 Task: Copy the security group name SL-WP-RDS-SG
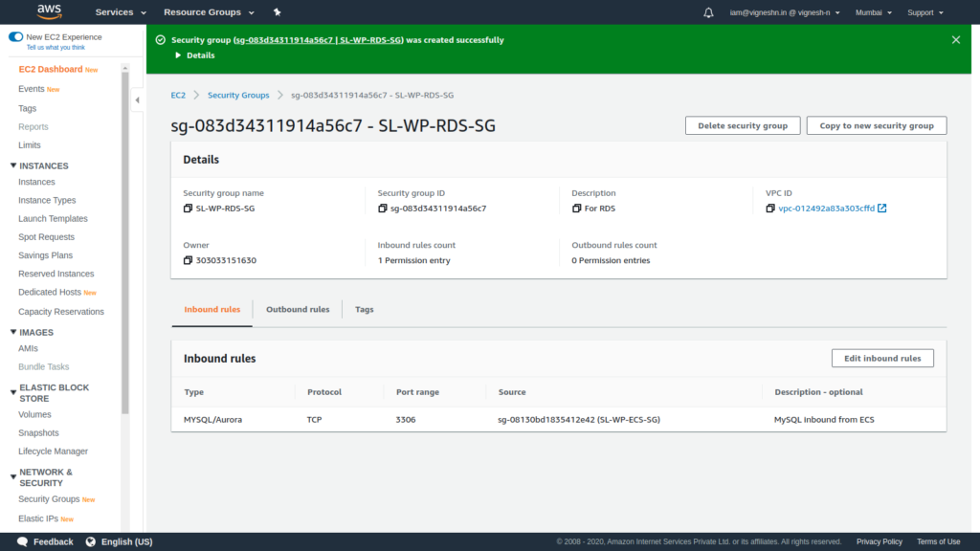pyautogui.click(x=188, y=209)
